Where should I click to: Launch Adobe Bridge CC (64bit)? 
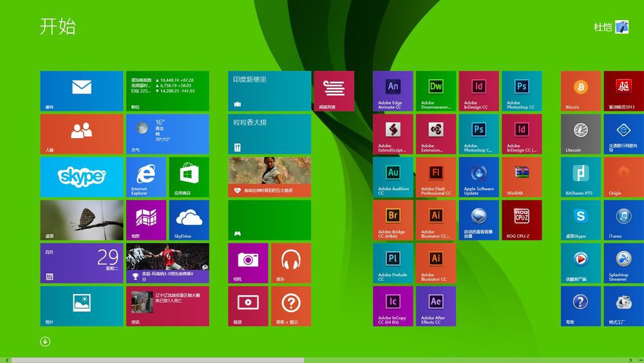tap(393, 220)
